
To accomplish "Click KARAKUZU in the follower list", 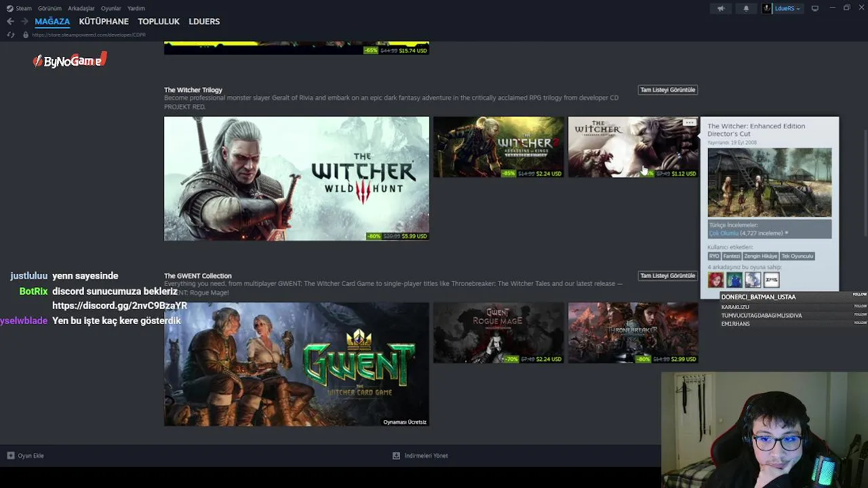I will point(735,307).
